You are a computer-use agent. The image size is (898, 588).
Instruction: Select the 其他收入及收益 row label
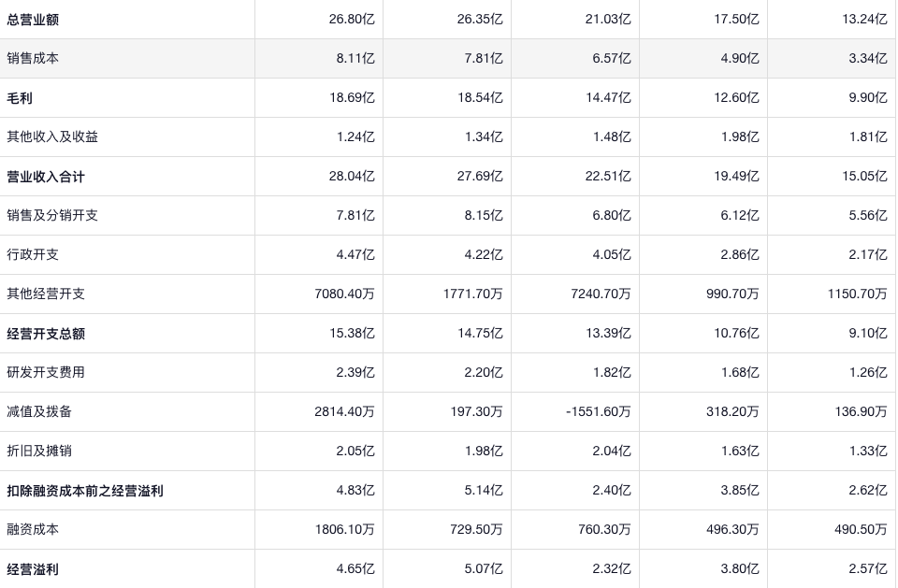(x=52, y=136)
